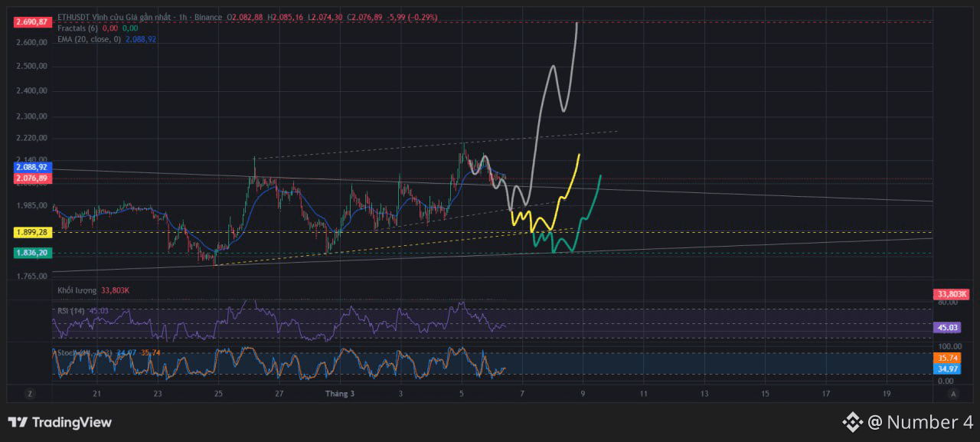980x442 pixels.
Task: Select the EMA (20, close, 0) legend
Action: tap(89, 38)
